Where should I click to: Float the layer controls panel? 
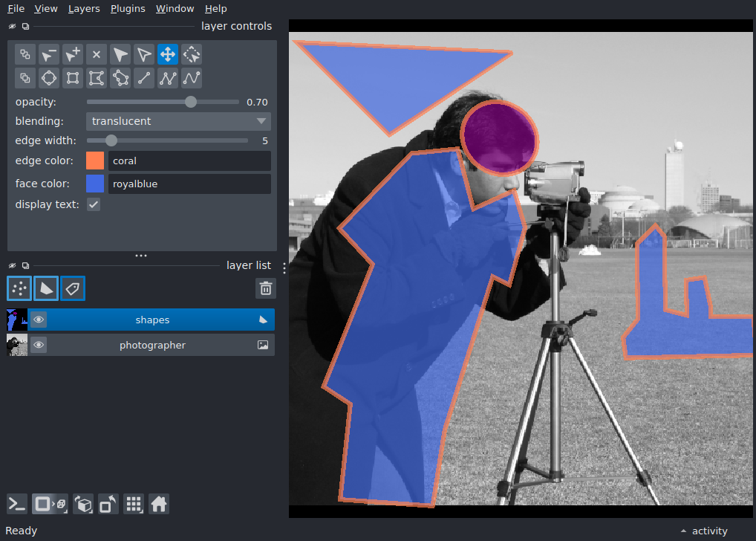click(25, 27)
